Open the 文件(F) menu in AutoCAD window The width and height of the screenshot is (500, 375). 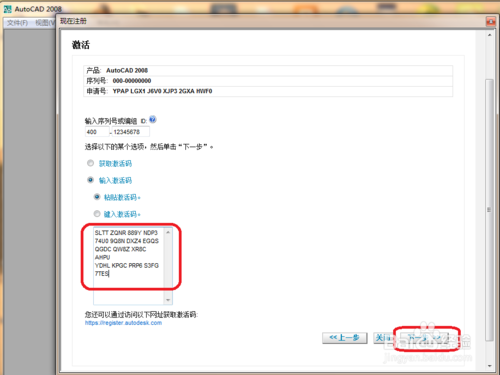tap(18, 23)
